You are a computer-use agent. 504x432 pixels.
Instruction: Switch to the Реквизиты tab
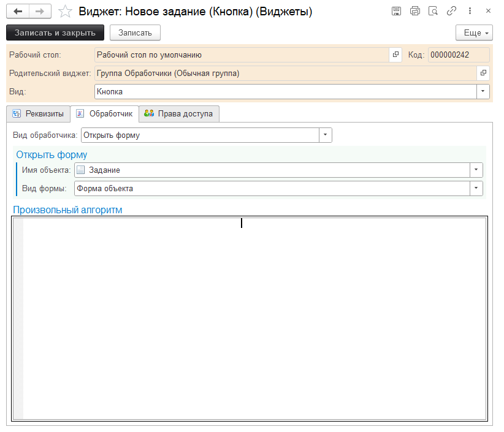[x=38, y=114]
